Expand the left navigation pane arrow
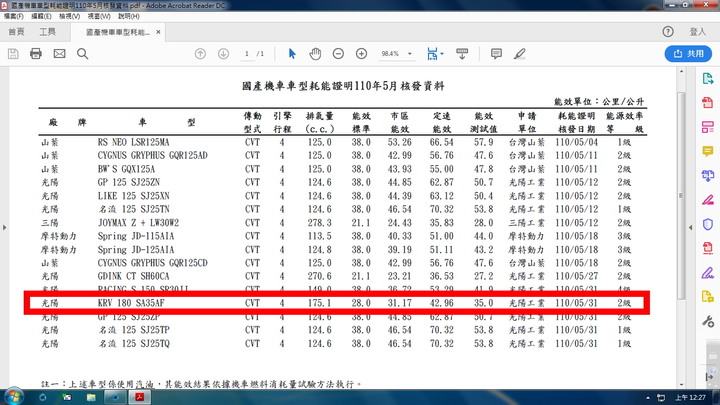This screenshot has width=720, height=405. tap(5, 227)
